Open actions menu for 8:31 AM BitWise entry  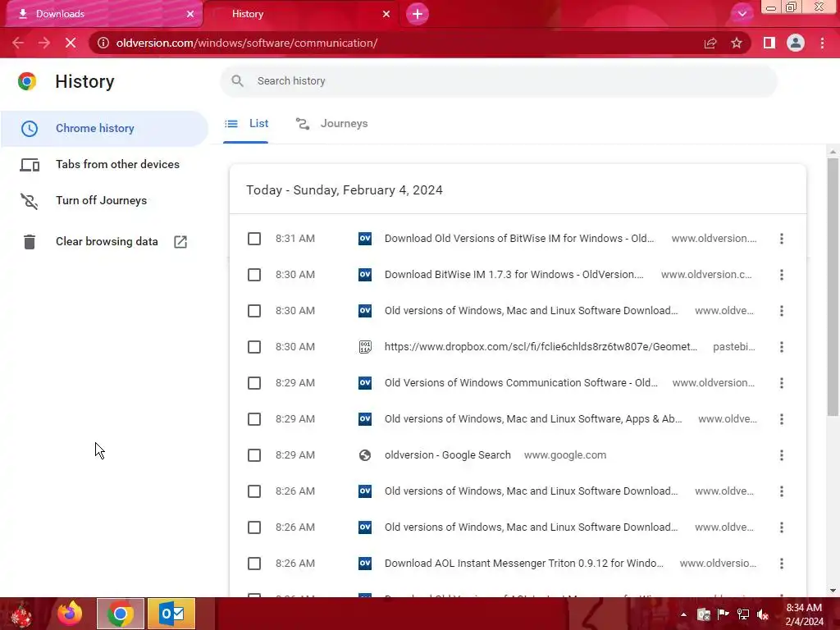click(782, 239)
